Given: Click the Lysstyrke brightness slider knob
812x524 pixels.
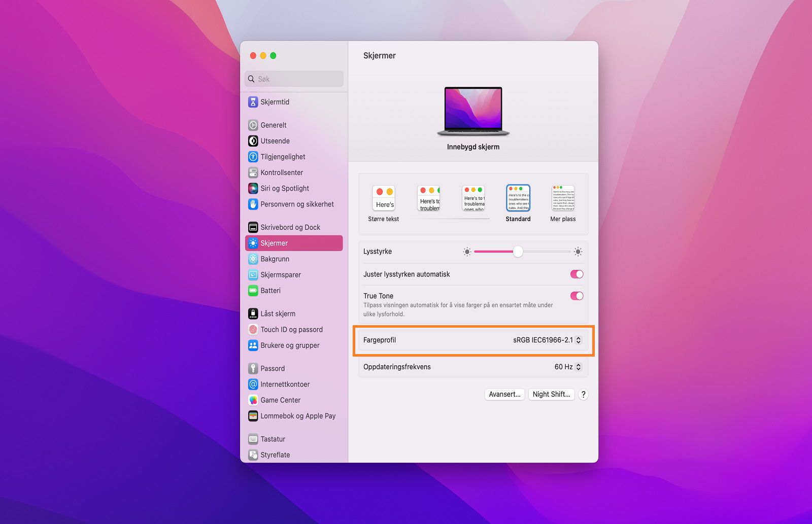Looking at the screenshot, I should click(518, 252).
